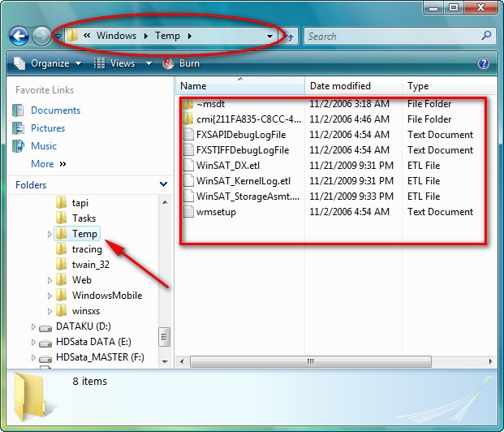
Task: Click the Folders tree scrollbar thumb
Action: point(164,337)
